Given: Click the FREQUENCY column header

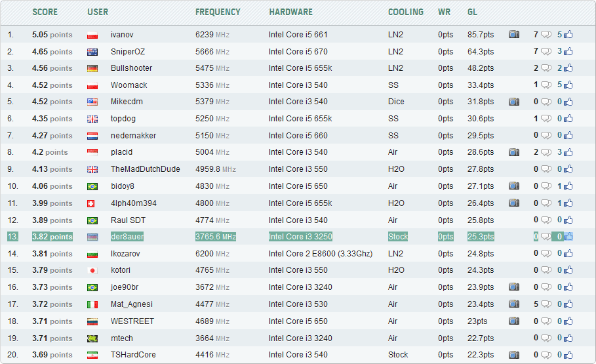Looking at the screenshot, I should click(218, 12).
